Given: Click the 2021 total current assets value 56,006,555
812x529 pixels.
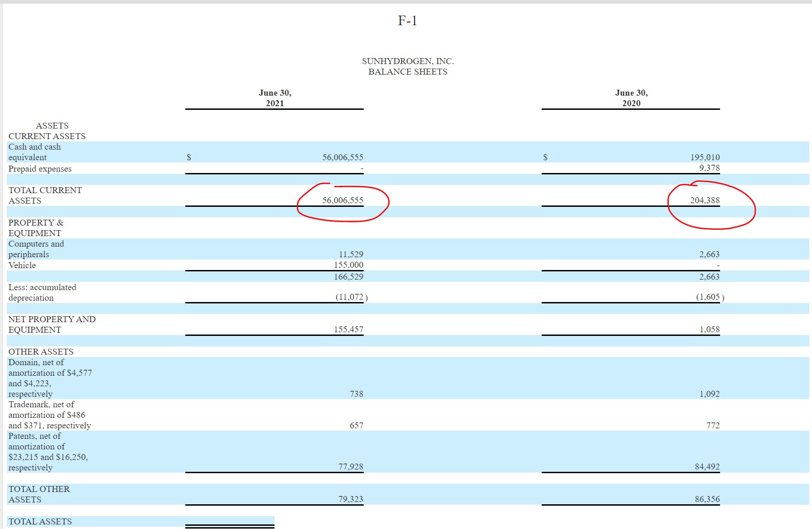Looking at the screenshot, I should 343,200.
